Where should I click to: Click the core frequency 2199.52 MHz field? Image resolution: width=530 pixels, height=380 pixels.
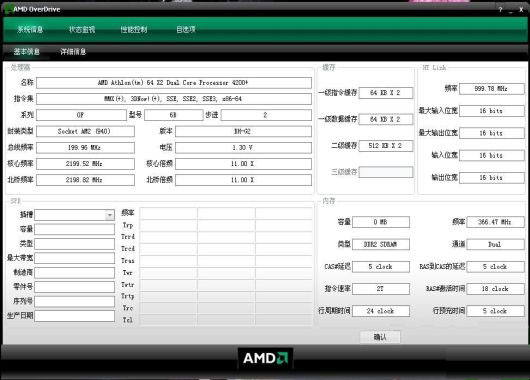[x=85, y=164]
